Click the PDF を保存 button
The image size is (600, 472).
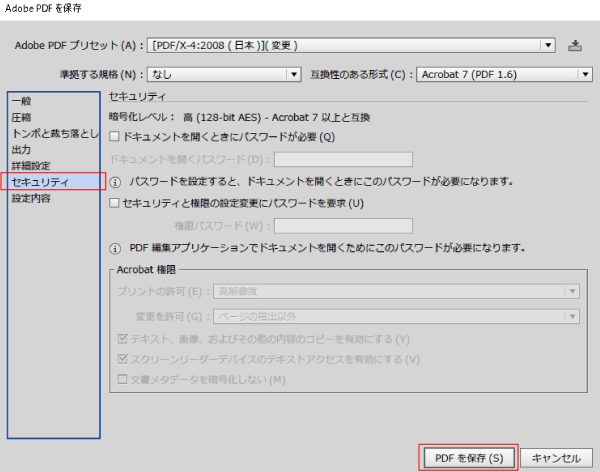(469, 458)
